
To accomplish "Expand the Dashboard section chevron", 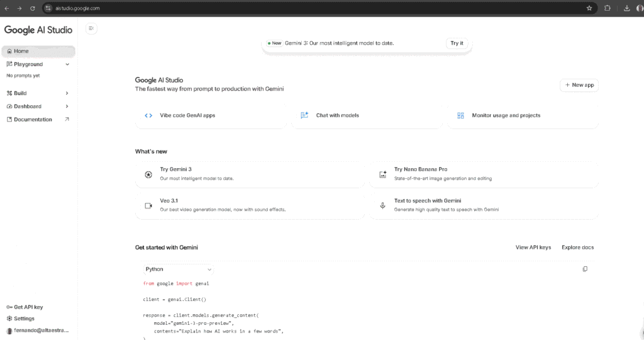I will tap(67, 106).
